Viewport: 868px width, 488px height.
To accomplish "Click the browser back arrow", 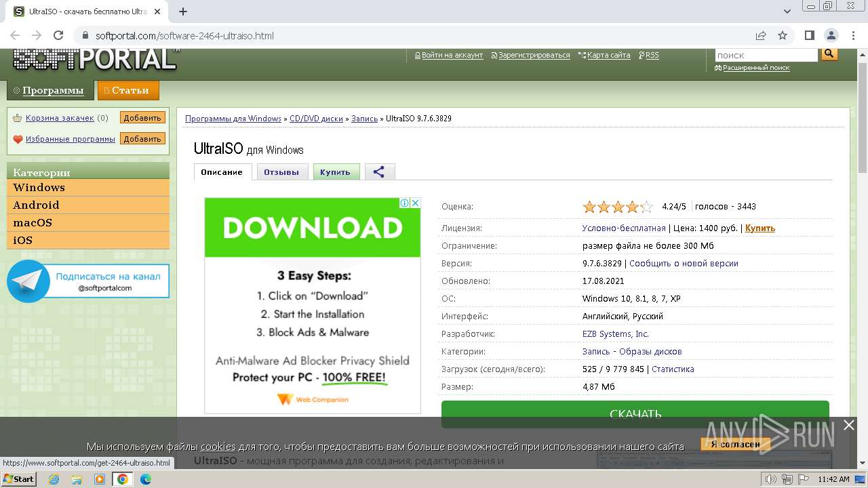I will point(15,36).
